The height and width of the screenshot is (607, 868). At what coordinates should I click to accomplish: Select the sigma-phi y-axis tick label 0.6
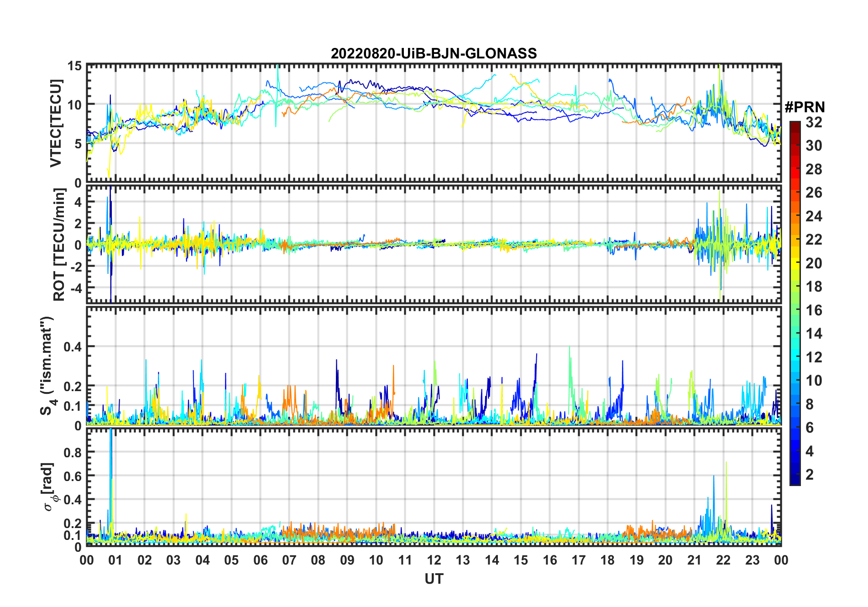click(x=73, y=476)
